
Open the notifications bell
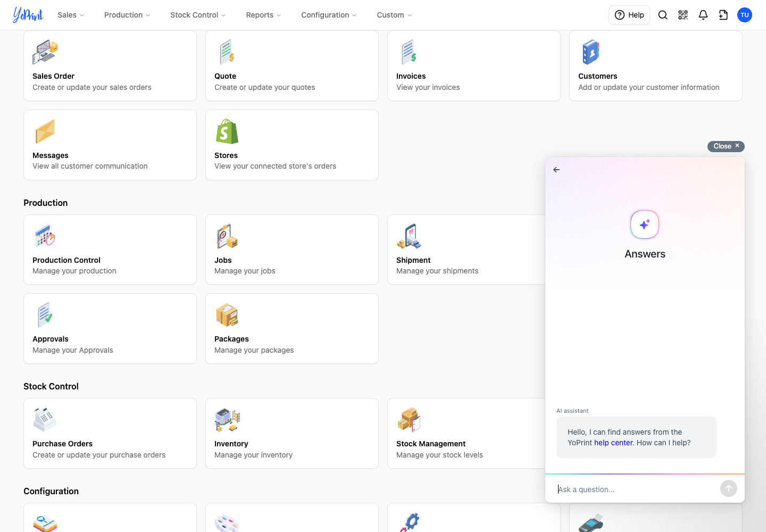coord(703,15)
